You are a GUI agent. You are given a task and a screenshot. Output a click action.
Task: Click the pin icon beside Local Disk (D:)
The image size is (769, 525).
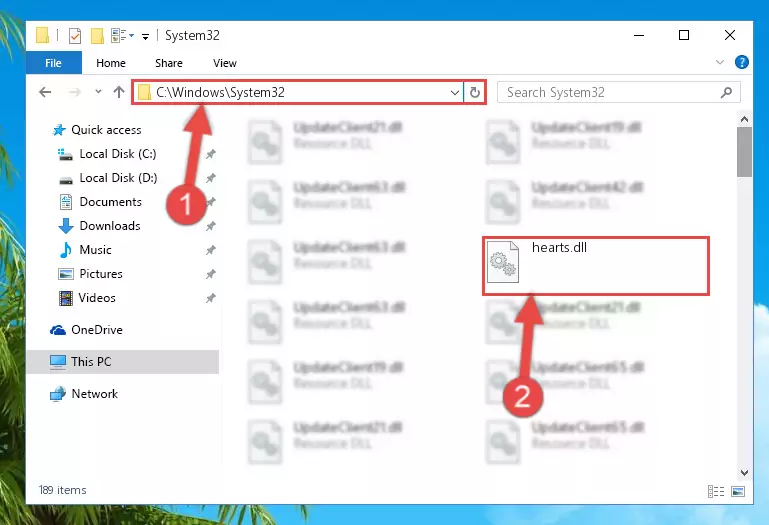[x=211, y=178]
